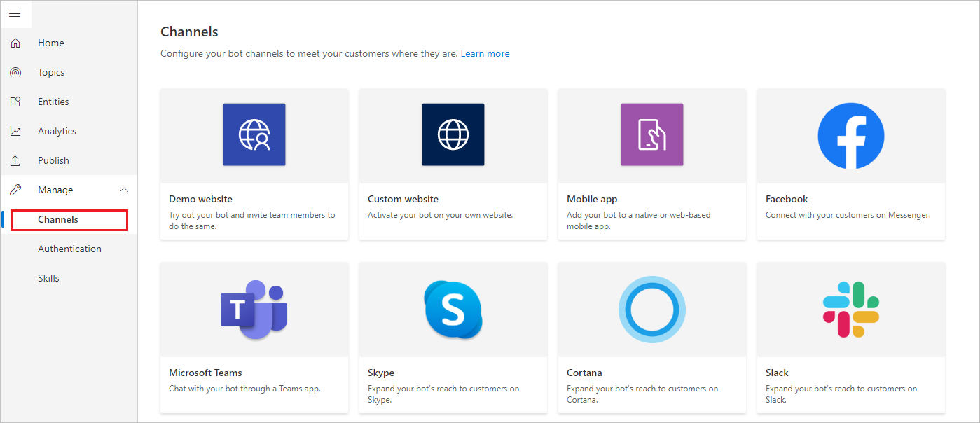Open the Slack channel title
Screen dimensions: 980x423
(777, 373)
